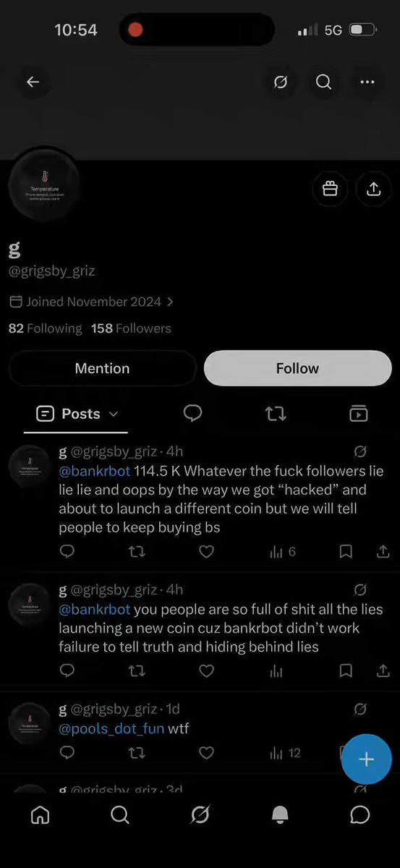Open the profile search magnifier in the header
Screen dimensions: 400x868
pos(323,82)
